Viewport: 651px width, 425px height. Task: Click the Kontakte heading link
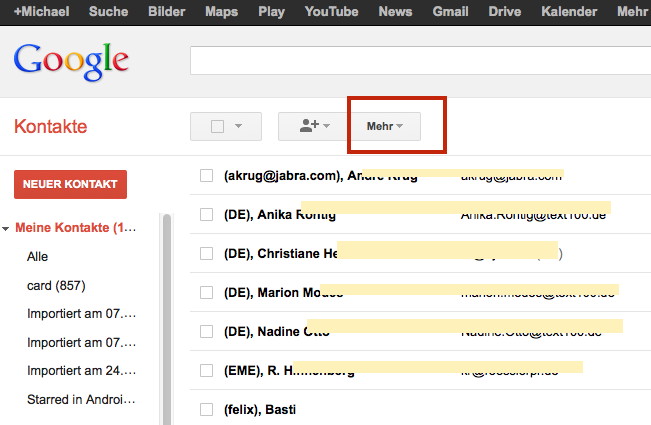click(x=51, y=126)
